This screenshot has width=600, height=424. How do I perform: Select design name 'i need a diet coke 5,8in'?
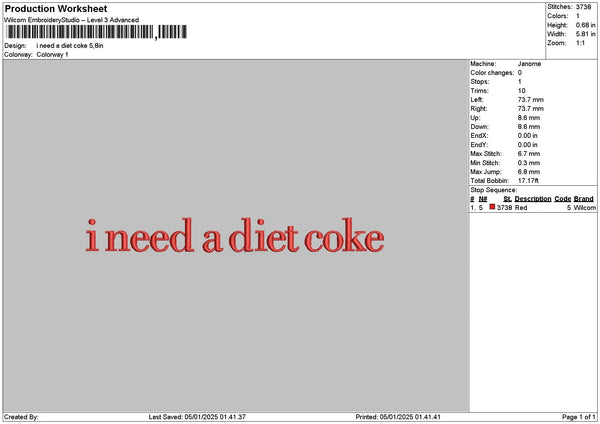(x=70, y=46)
